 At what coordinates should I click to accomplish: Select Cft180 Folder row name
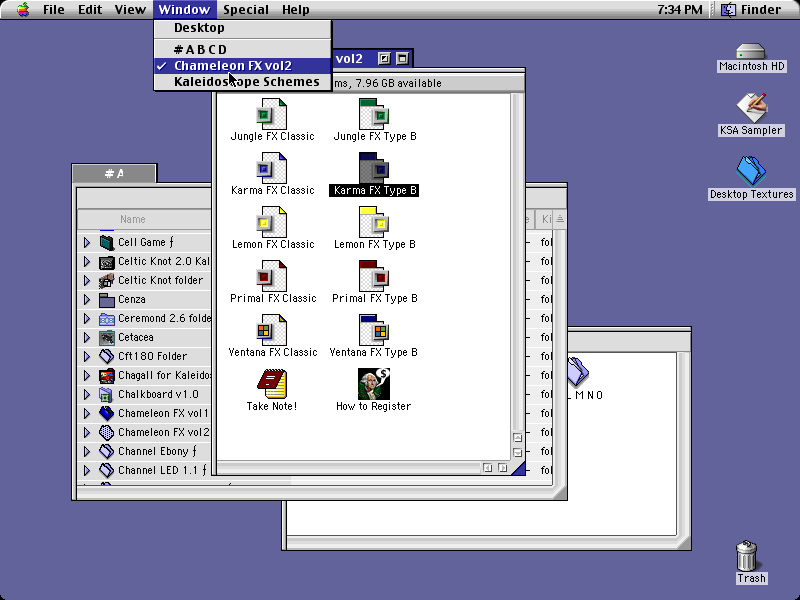pyautogui.click(x=153, y=357)
